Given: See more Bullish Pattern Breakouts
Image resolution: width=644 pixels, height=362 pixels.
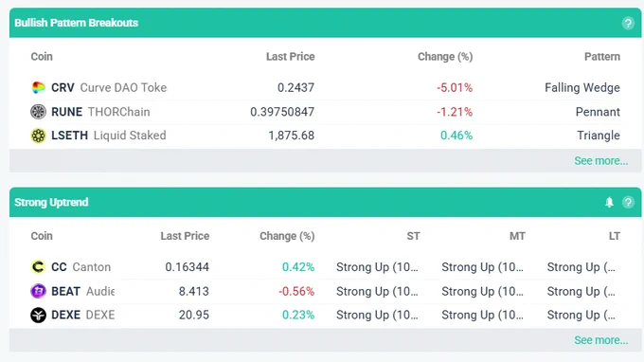Looking at the screenshot, I should [600, 161].
